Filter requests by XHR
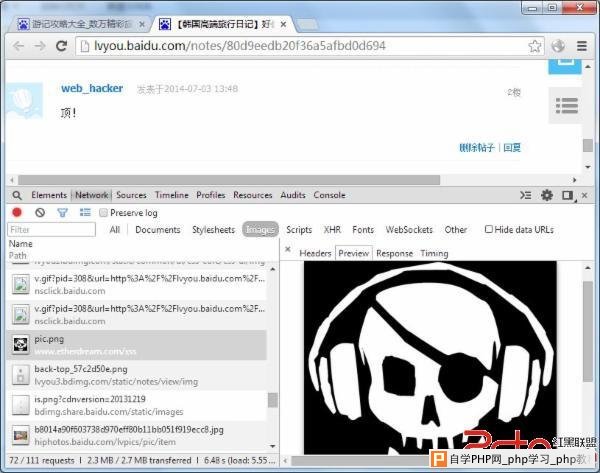The height and width of the screenshot is (473, 600). (x=332, y=230)
